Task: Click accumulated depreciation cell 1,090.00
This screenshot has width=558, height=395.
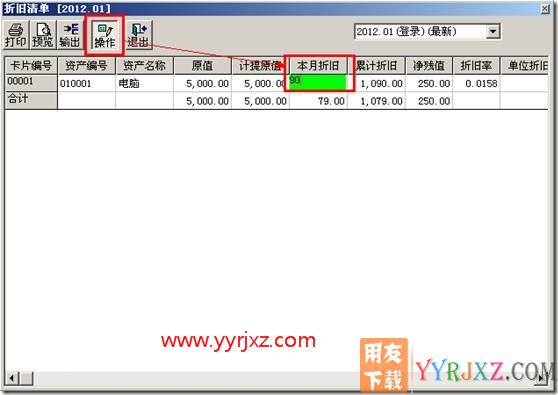Action: point(377,84)
